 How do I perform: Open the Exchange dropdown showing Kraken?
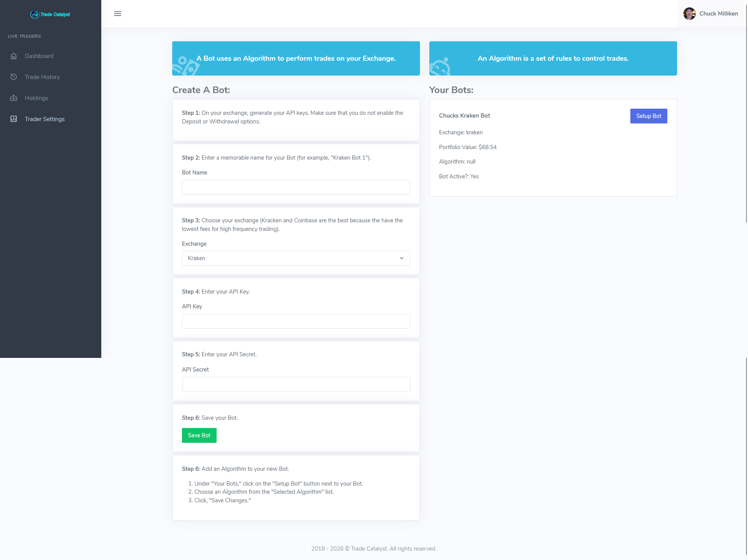click(x=295, y=258)
